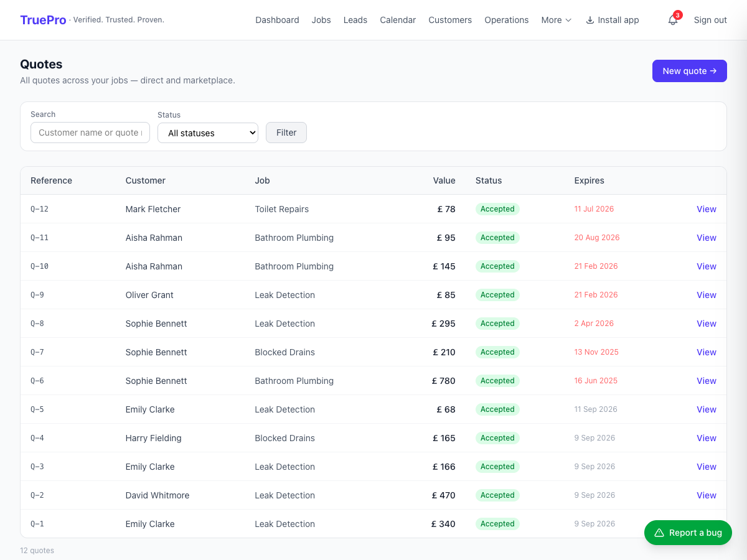
Task: Open the Jobs nav item
Action: point(321,20)
